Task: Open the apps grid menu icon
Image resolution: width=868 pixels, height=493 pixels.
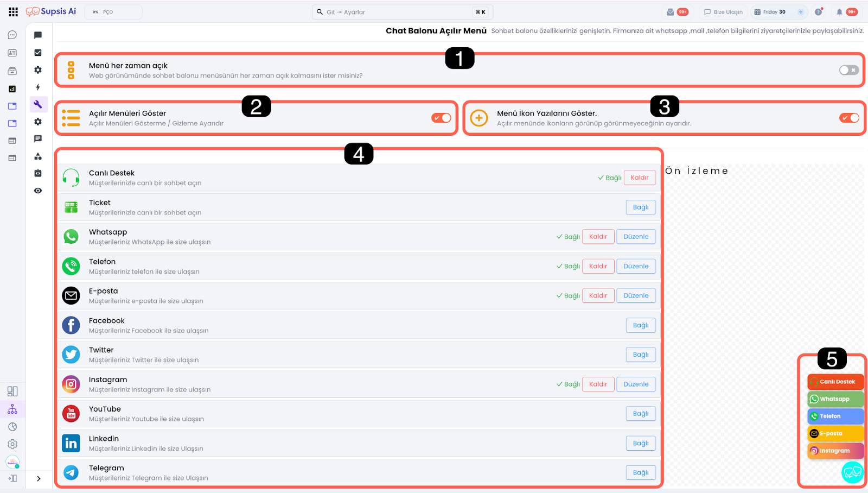Action: tap(13, 11)
